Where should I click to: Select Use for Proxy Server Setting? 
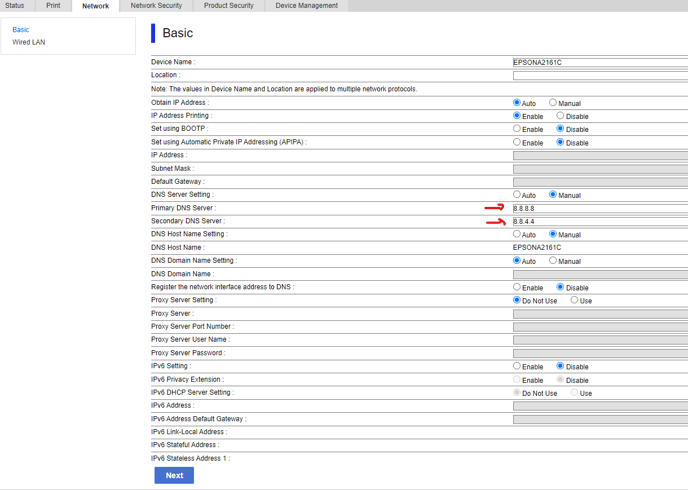(x=574, y=300)
